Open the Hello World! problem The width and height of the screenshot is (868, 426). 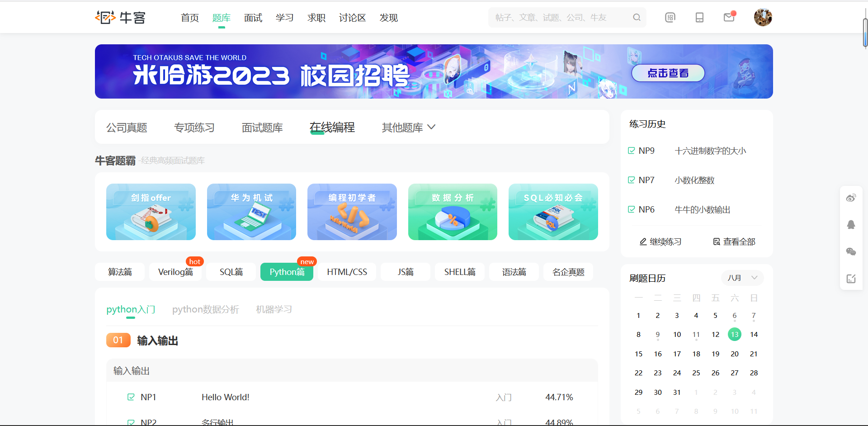click(226, 397)
